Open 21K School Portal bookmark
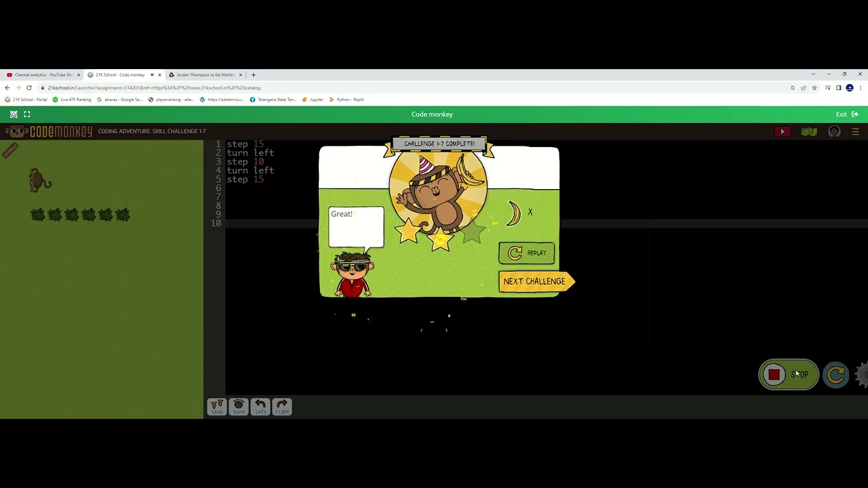Viewport: 868px width, 488px height. [x=26, y=100]
